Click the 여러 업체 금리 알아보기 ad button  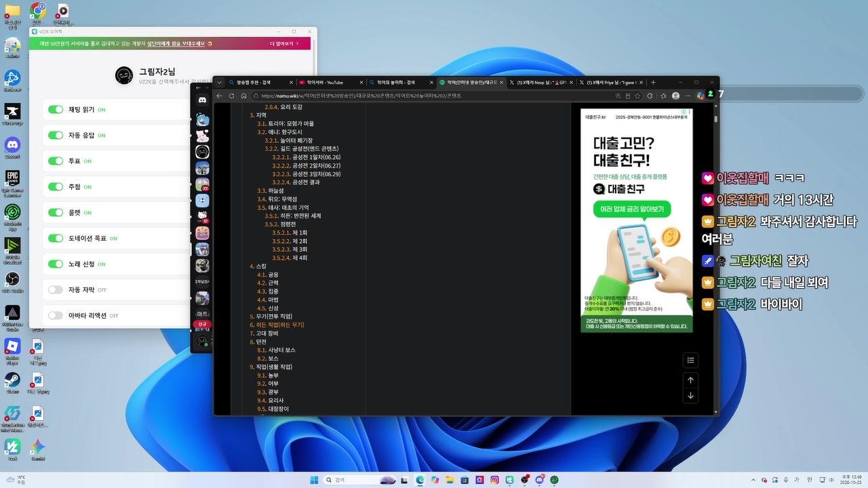coord(631,209)
